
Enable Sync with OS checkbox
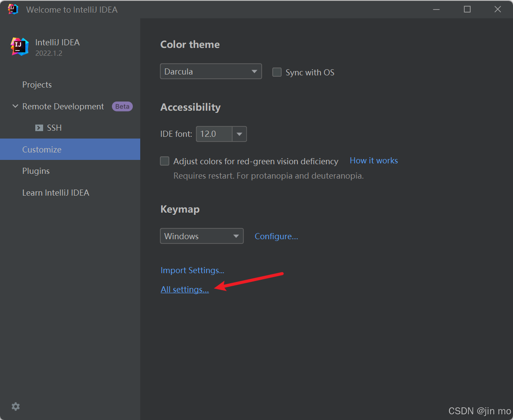coord(277,72)
